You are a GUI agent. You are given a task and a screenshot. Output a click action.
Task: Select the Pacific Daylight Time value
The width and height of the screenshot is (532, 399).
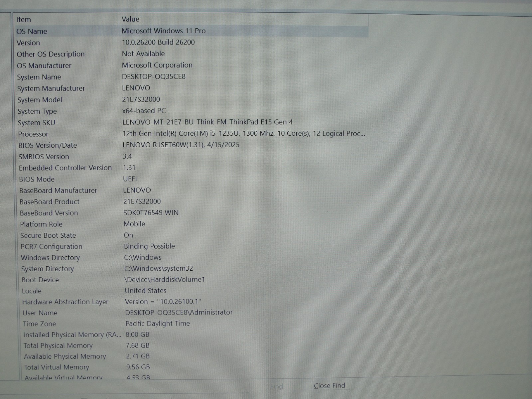[158, 324]
